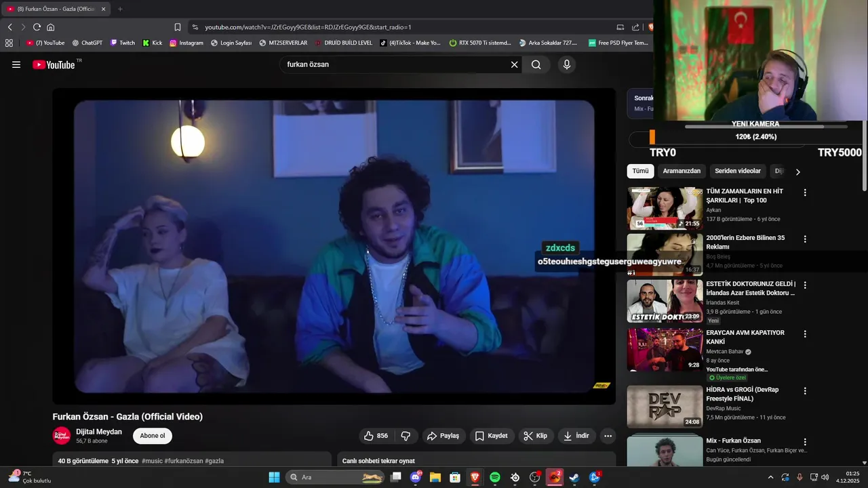Open the Free PSD Flyer bookmark
Screen dimensions: 868x488
[x=618, y=43]
